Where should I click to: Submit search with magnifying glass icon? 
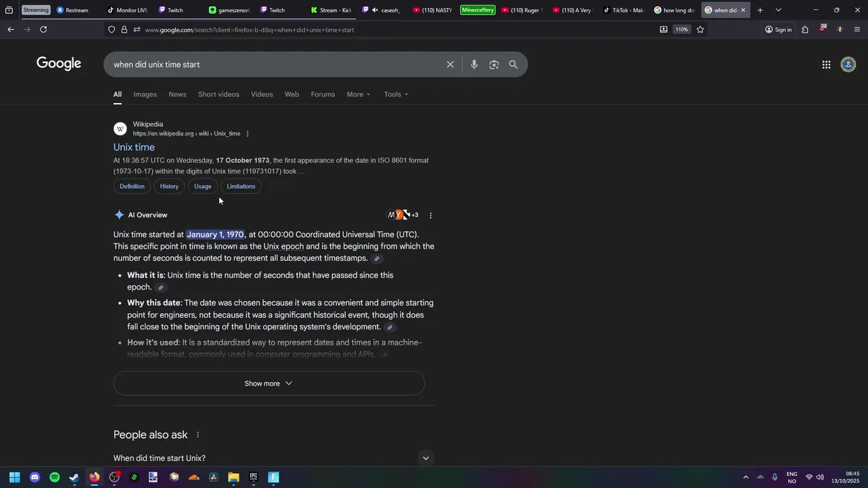coord(513,64)
